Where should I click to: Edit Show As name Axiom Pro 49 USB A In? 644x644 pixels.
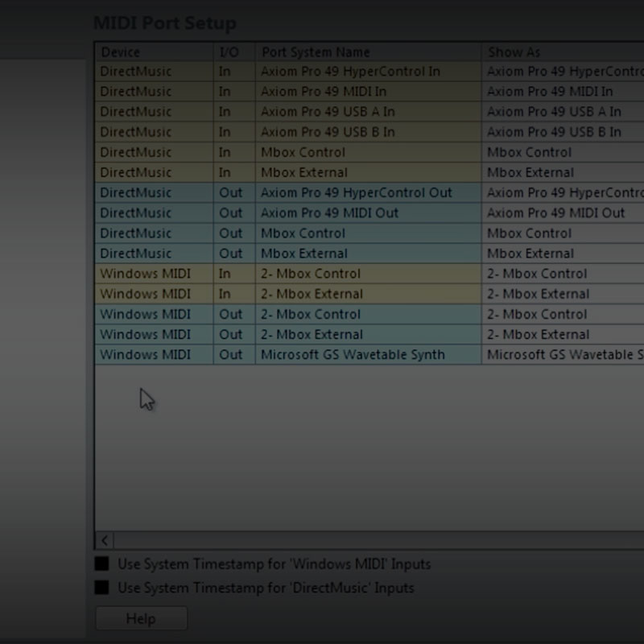point(563,112)
